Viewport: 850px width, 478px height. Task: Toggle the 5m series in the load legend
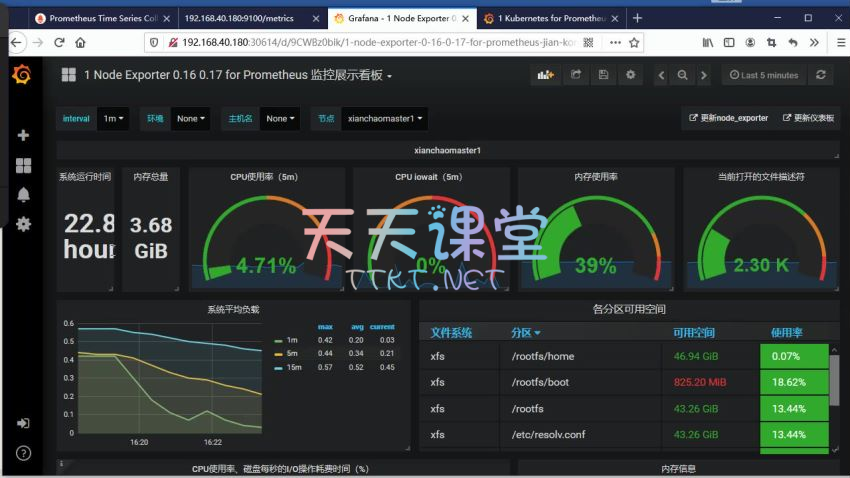(291, 353)
